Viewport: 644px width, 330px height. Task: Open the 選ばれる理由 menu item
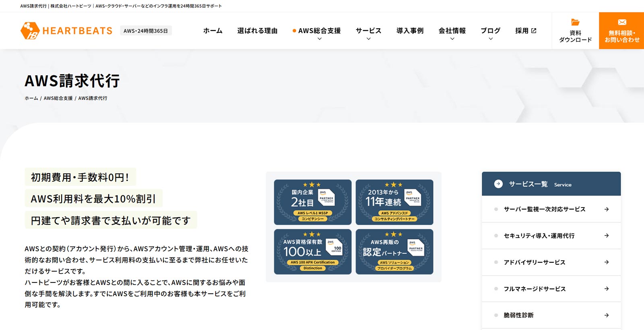pos(258,31)
